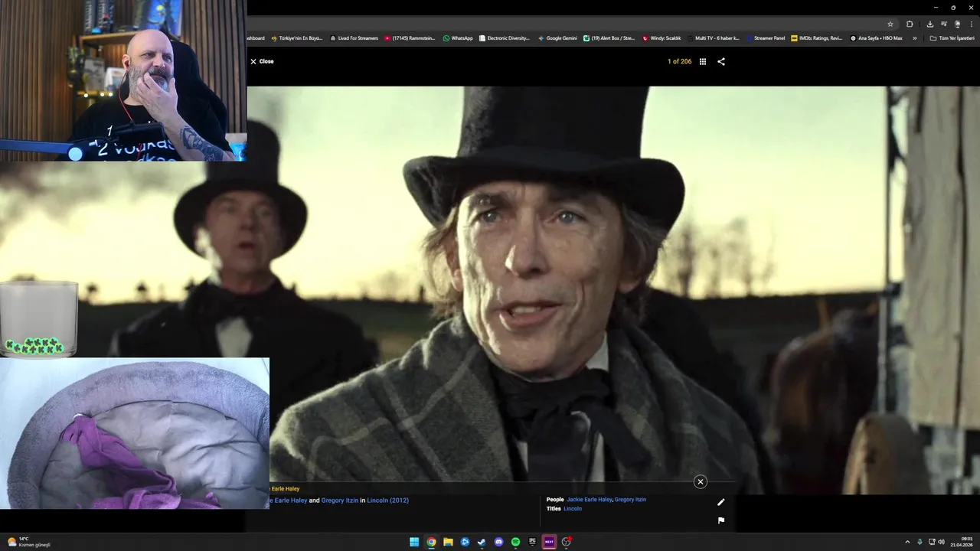Image resolution: width=980 pixels, height=551 pixels.
Task: Open Chrome extensions puzzle icon
Action: coord(910,24)
